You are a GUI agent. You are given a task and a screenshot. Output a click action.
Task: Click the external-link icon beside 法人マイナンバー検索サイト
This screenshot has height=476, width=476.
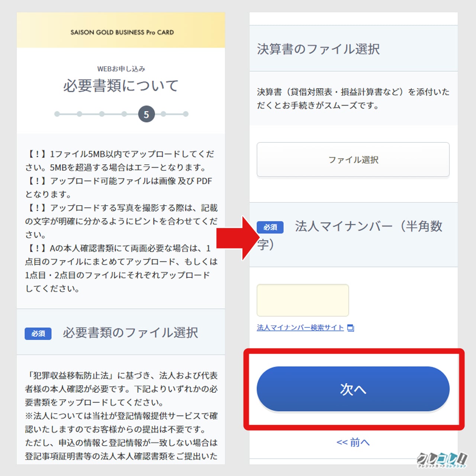click(350, 328)
